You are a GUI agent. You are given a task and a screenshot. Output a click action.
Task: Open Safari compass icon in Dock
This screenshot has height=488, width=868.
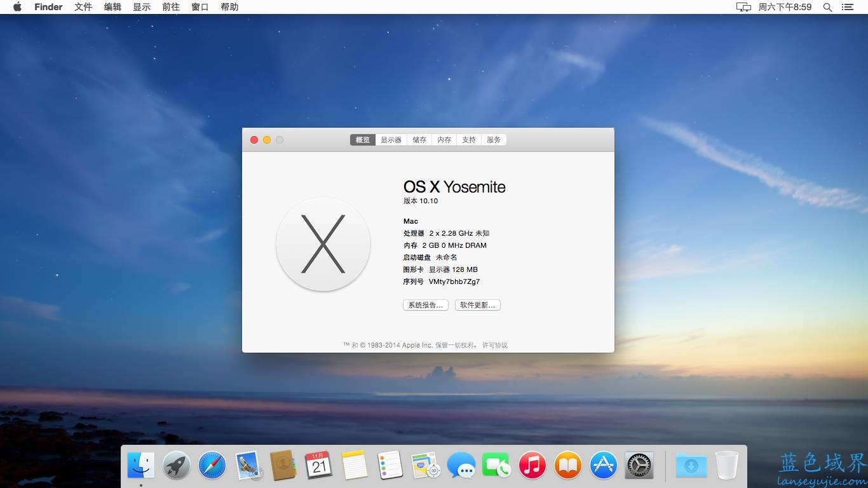tap(212, 465)
